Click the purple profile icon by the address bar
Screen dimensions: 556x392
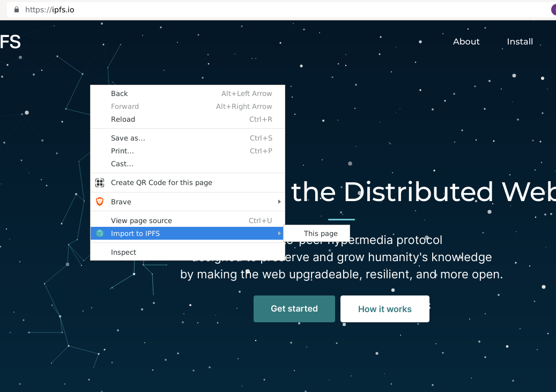553,10
